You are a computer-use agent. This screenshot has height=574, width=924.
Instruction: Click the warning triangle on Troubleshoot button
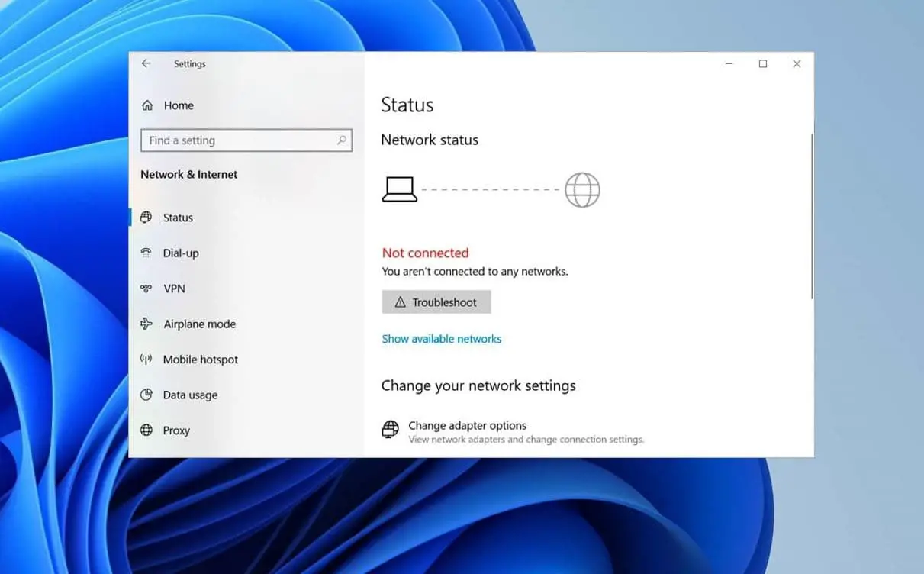[400, 302]
